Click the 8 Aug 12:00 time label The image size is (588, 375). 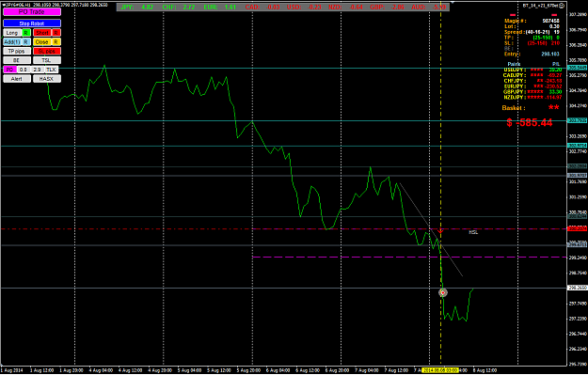point(484,370)
